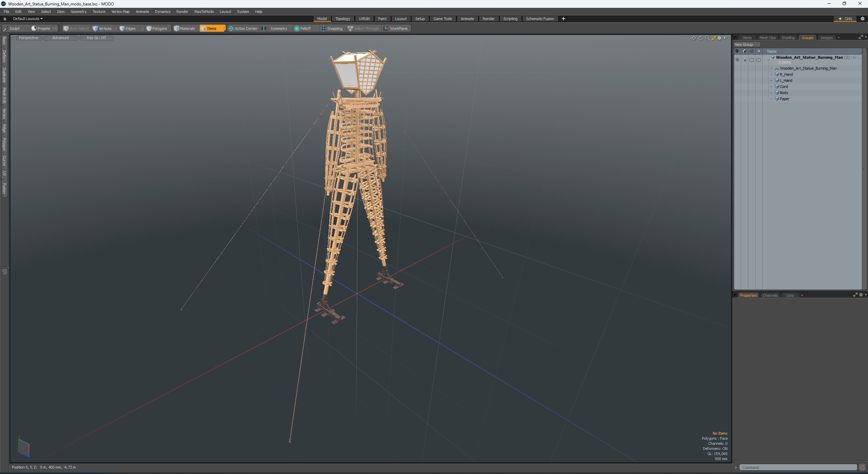
Task: Switch to the Channels tab
Action: coord(770,295)
